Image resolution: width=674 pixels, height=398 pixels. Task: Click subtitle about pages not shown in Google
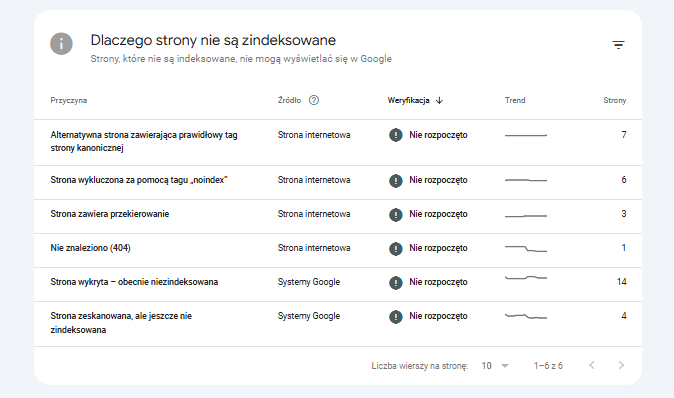coord(241,59)
